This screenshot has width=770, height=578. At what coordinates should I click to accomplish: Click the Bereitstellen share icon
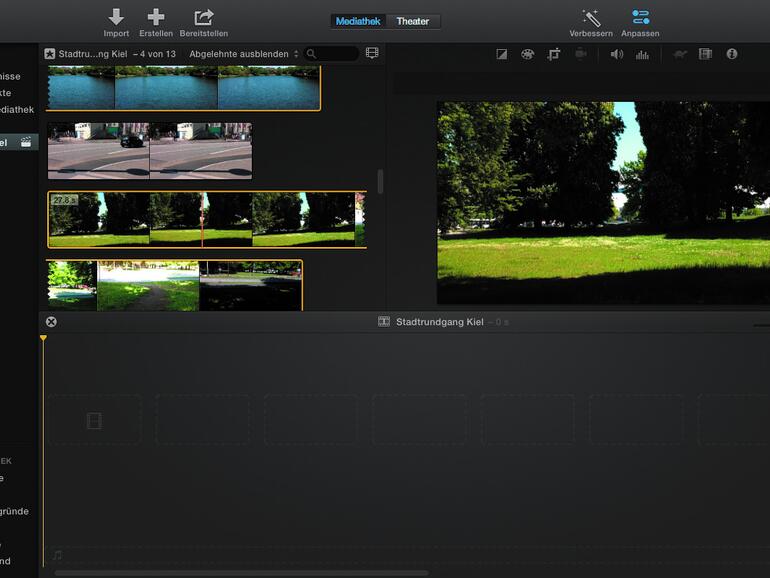(x=203, y=17)
